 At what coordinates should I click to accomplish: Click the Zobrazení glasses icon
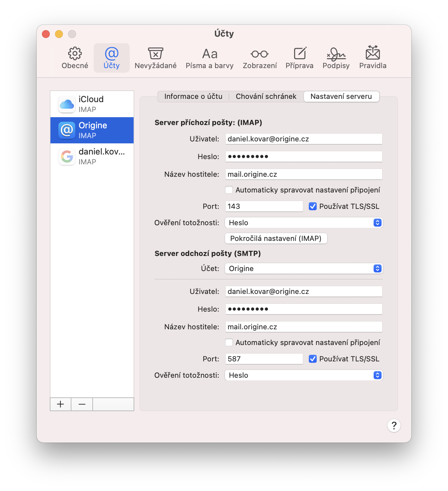[259, 58]
